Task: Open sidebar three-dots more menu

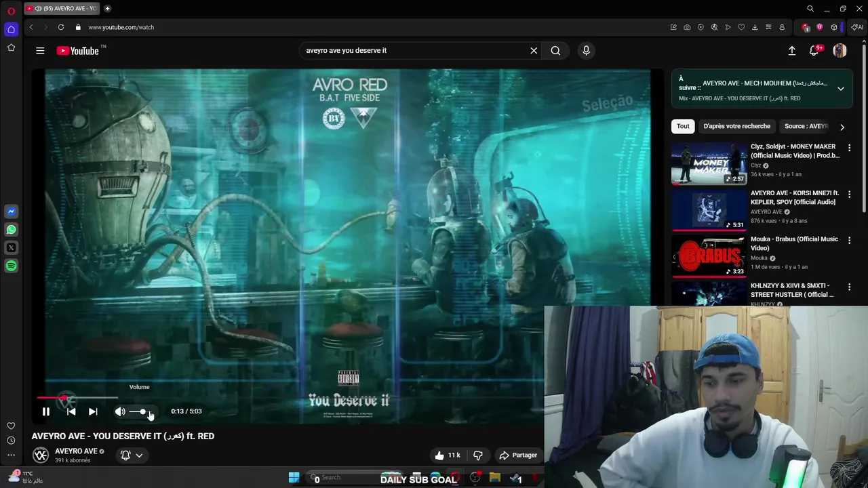Action: [x=11, y=453]
